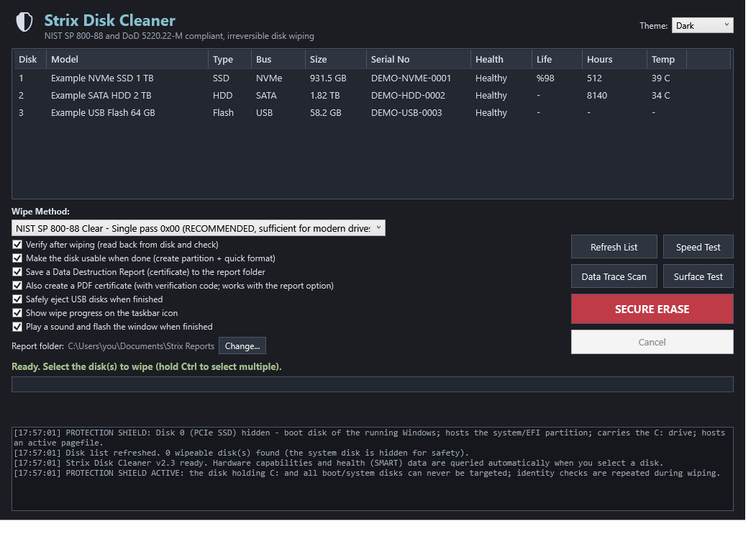Click the log output text area
Image resolution: width=756 pixels, height=547 pixels.
[x=372, y=469]
